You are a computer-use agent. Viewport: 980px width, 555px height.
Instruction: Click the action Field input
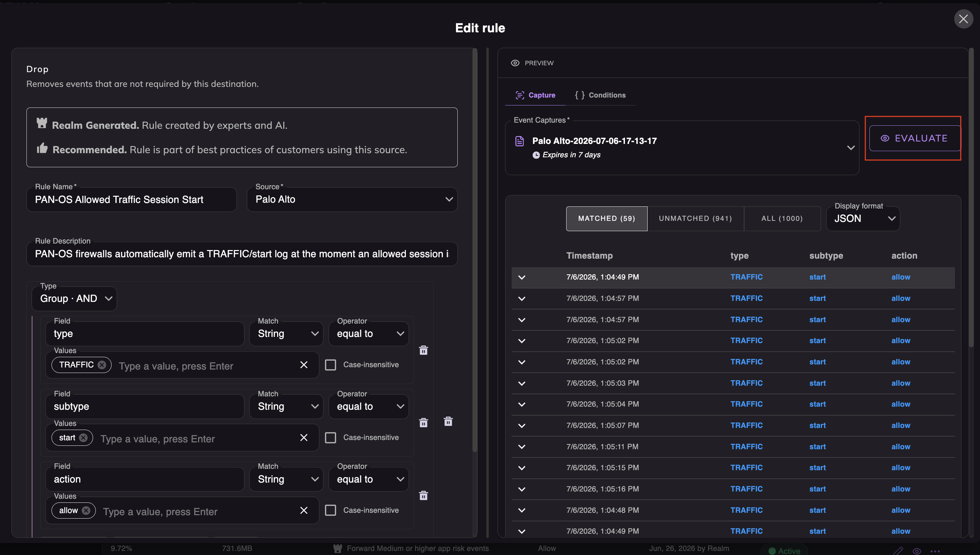pos(145,479)
